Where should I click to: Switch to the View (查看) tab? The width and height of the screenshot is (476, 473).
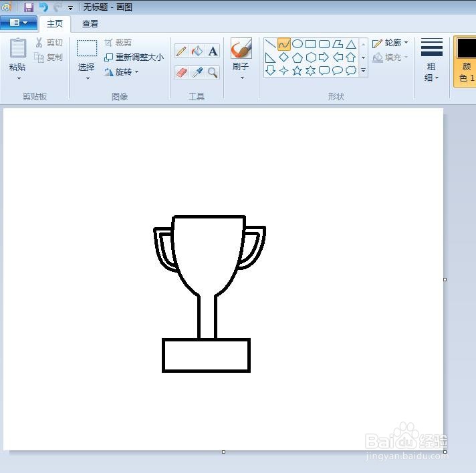pyautogui.click(x=90, y=23)
